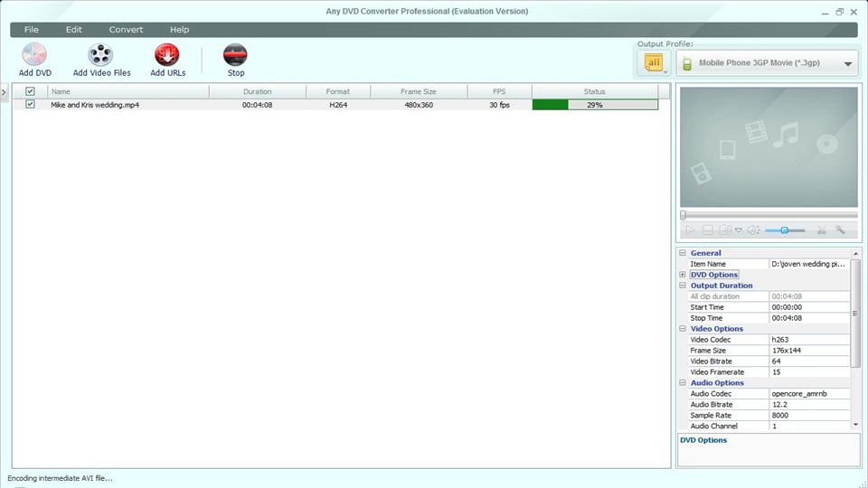Select the Frame Size value 176x144
The image size is (868, 488).
(x=809, y=351)
